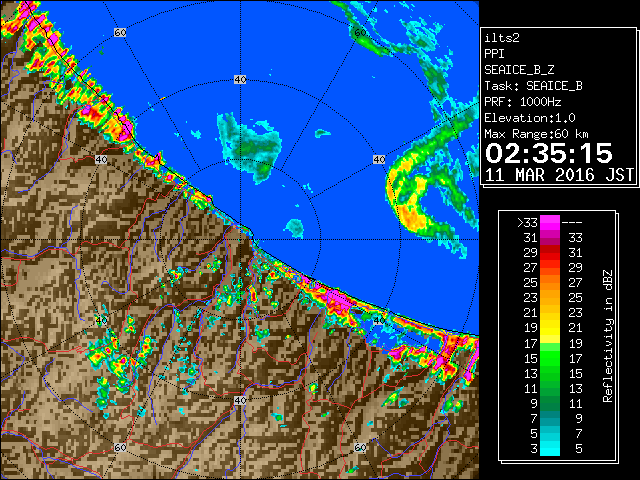The height and width of the screenshot is (480, 640).
Task: Click the 02:35:15 timestamp
Action: 549,154
